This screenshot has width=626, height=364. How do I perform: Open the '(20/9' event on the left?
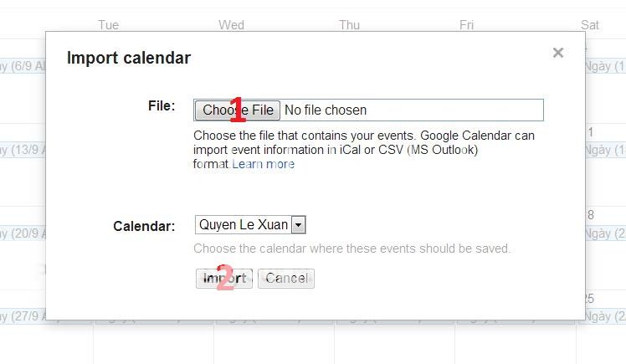[23, 233]
